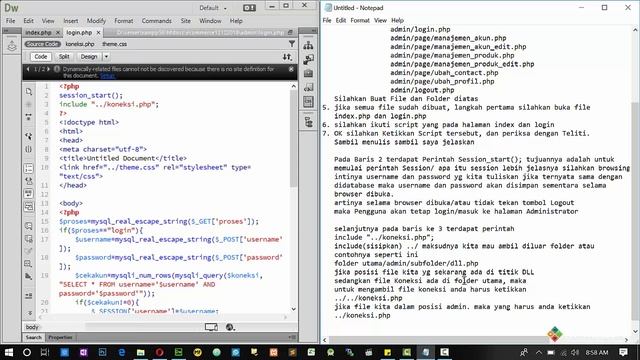640x360 pixels.
Task: Switch to Split view
Action: 64,57
